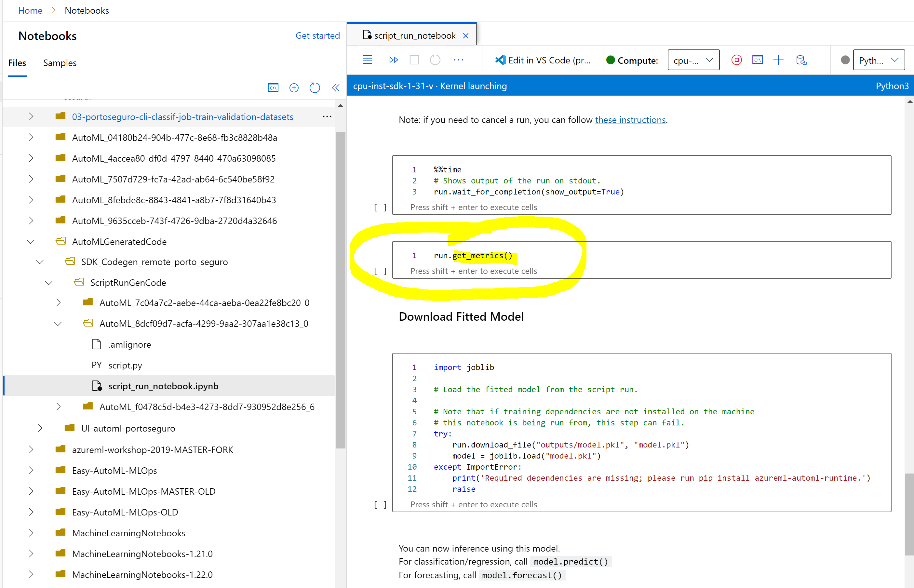
Task: Open more notebook actions with the ellipsis
Action: 459,60
